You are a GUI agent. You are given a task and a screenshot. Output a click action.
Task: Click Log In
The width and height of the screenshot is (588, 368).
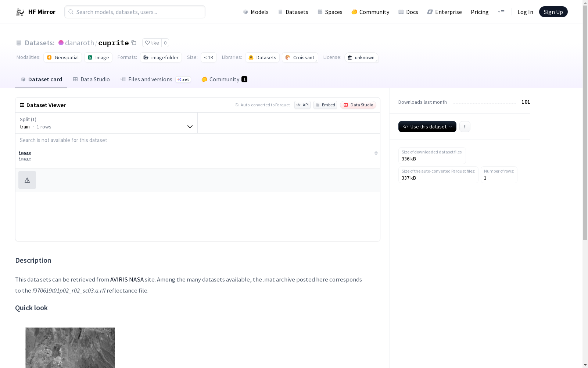point(525,12)
